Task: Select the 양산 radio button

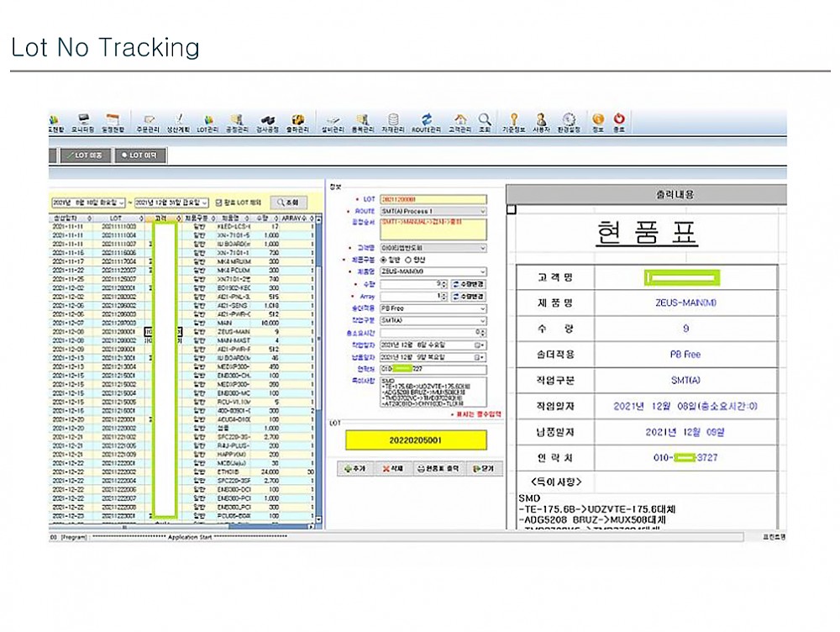Action: coord(409,260)
